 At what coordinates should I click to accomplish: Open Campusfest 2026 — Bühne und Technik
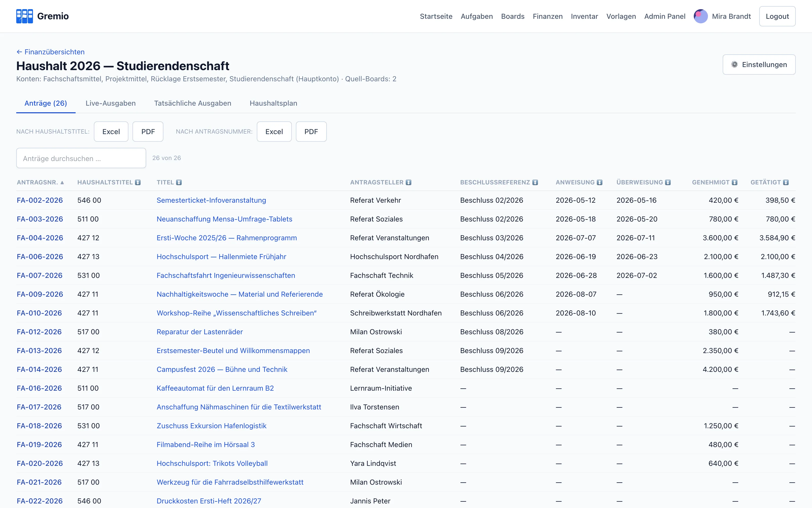[x=222, y=370]
